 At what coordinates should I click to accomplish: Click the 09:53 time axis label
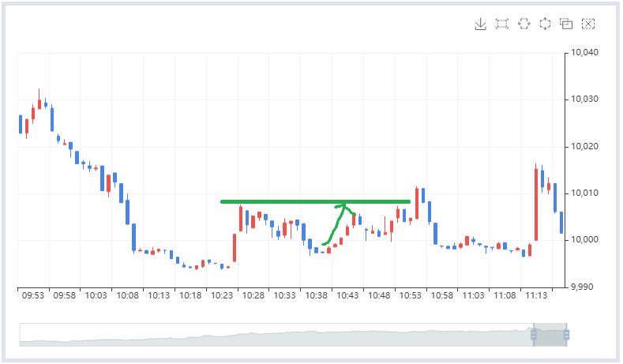(x=33, y=295)
